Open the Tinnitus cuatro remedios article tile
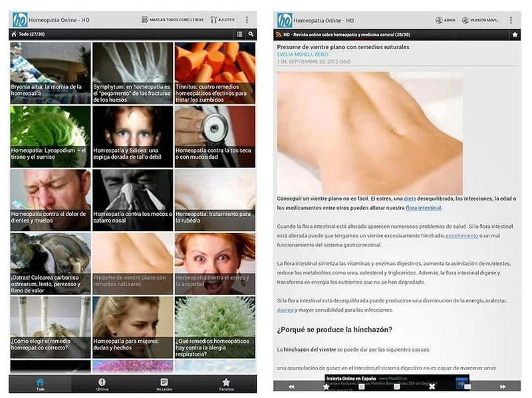The width and height of the screenshot is (532, 398). pos(215,73)
